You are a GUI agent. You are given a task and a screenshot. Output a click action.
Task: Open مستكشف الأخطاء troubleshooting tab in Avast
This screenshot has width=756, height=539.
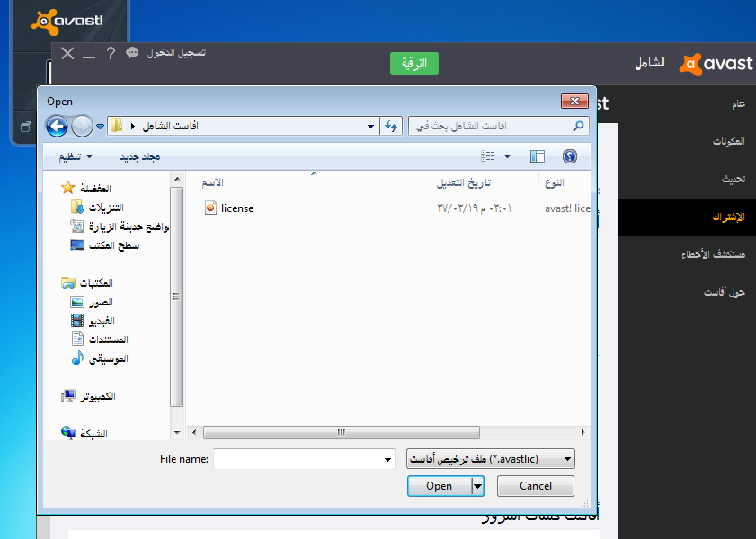click(x=713, y=255)
